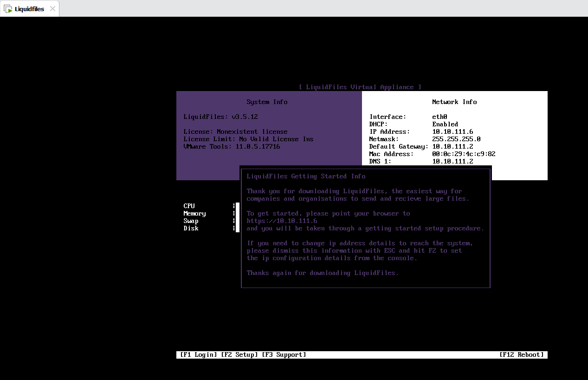Click the 'License: Nonexistent license' line
This screenshot has height=380, width=588.
(235, 132)
